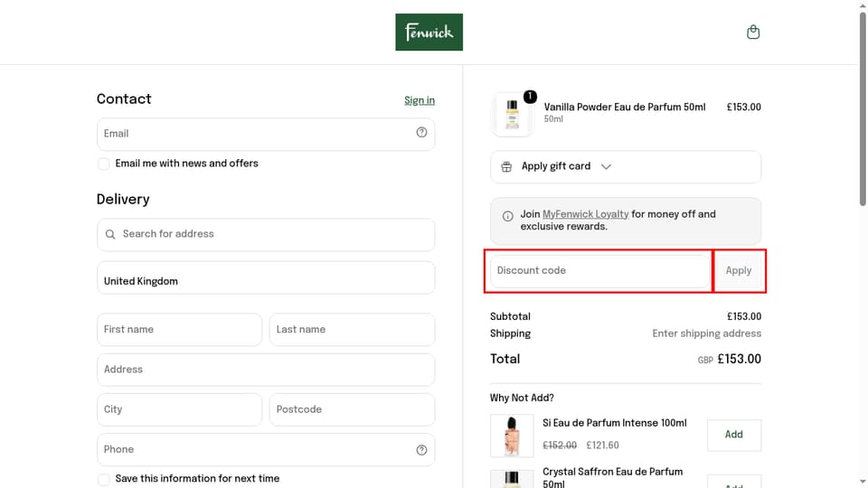The height and width of the screenshot is (488, 868).
Task: Click the Total amount £153.00 with GBP
Action: 729,359
